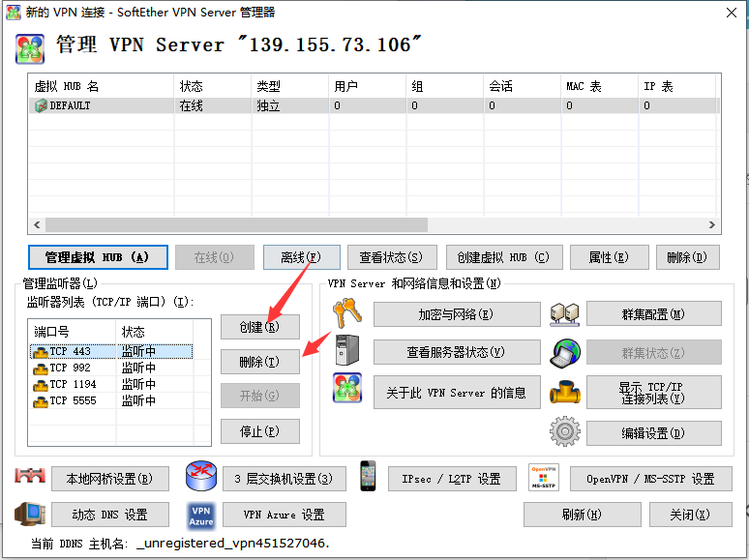749x560 pixels.
Task: Click the 用户 column header
Action: (x=368, y=86)
